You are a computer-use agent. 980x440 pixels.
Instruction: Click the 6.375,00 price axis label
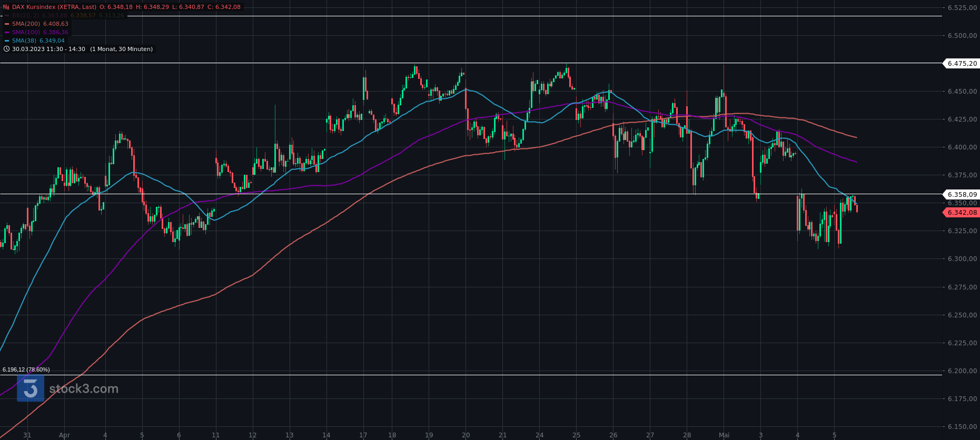pos(962,175)
